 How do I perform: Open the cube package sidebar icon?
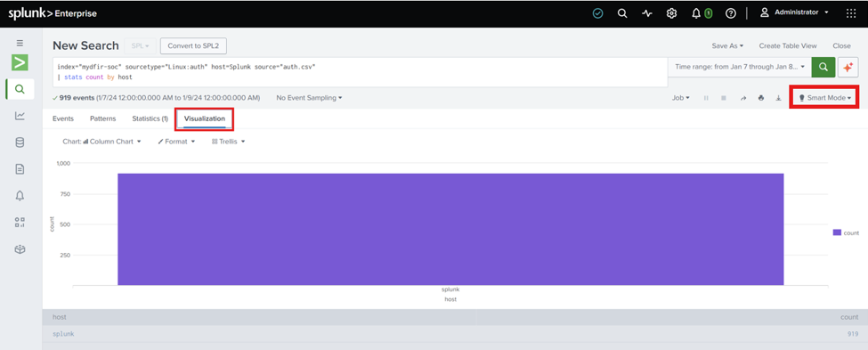point(20,249)
